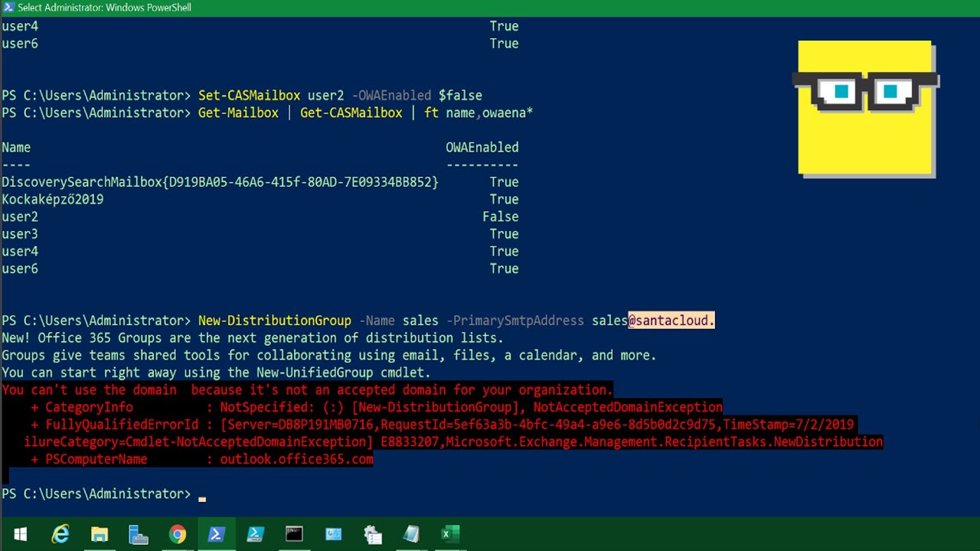Click the CategoryInfo error line

tap(377, 407)
